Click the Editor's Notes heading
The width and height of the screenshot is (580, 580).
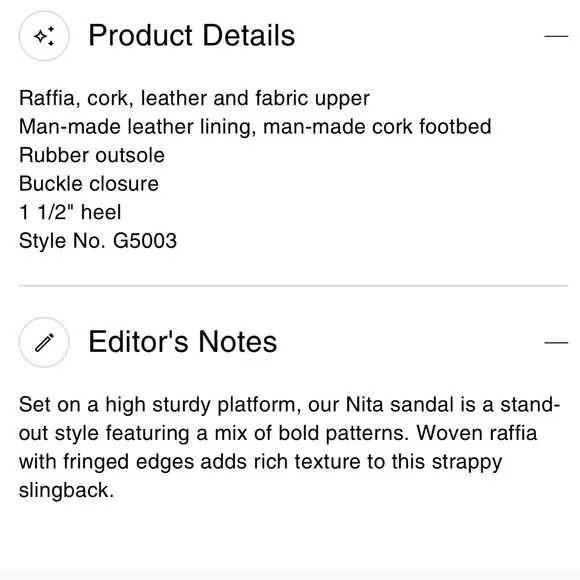click(x=183, y=342)
